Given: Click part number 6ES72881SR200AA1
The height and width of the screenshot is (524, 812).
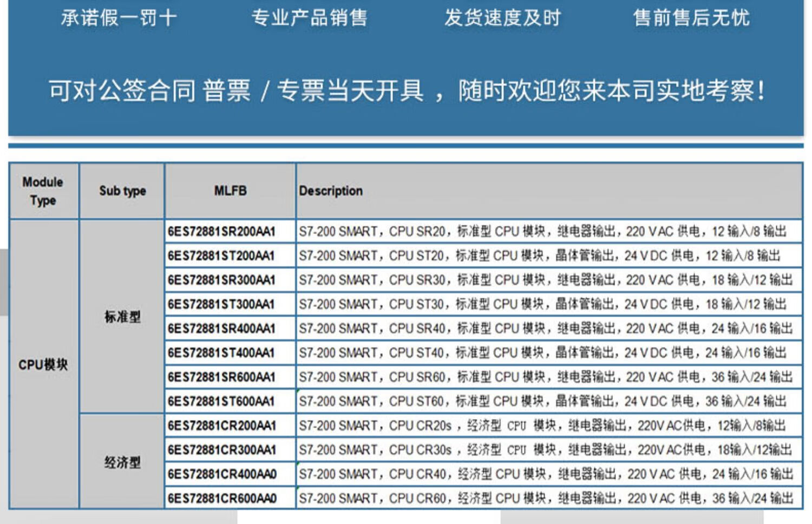Looking at the screenshot, I should click(221, 232).
